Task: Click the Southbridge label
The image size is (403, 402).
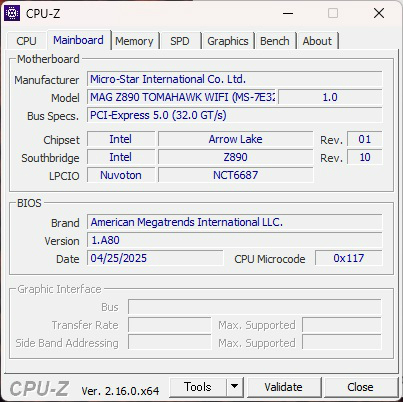Action: [50, 158]
